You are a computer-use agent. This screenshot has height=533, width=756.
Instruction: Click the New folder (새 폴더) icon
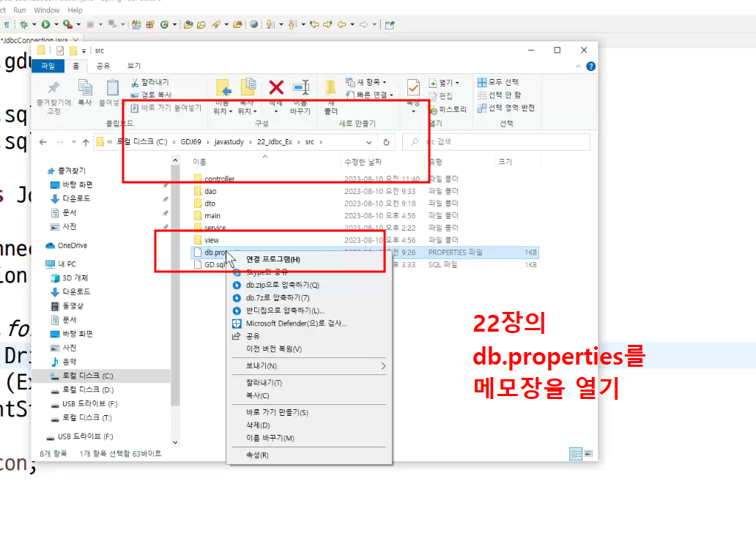tap(331, 87)
